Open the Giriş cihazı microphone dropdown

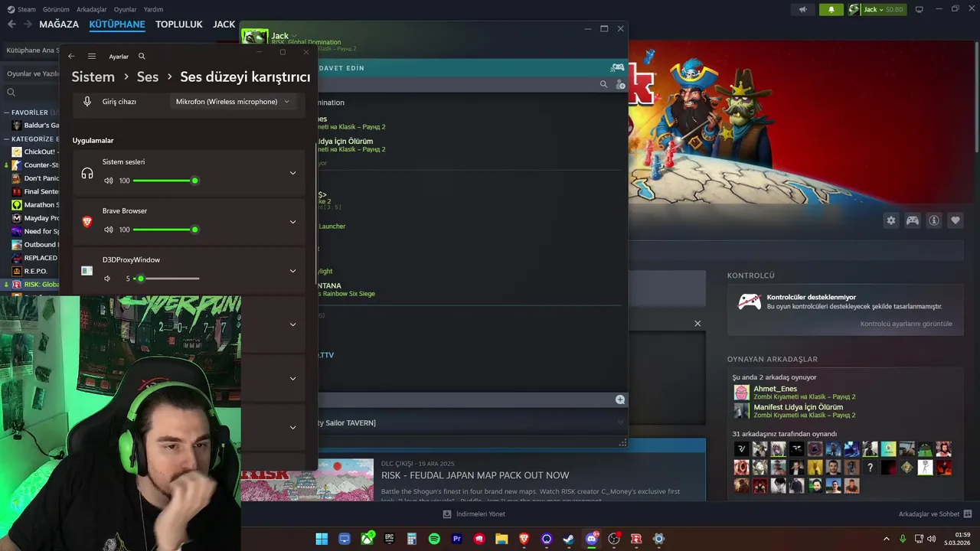(x=233, y=101)
